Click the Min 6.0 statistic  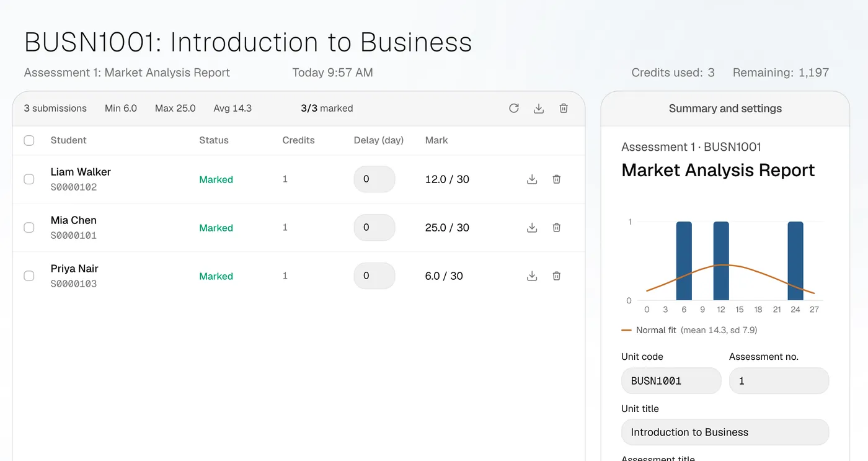coord(121,109)
